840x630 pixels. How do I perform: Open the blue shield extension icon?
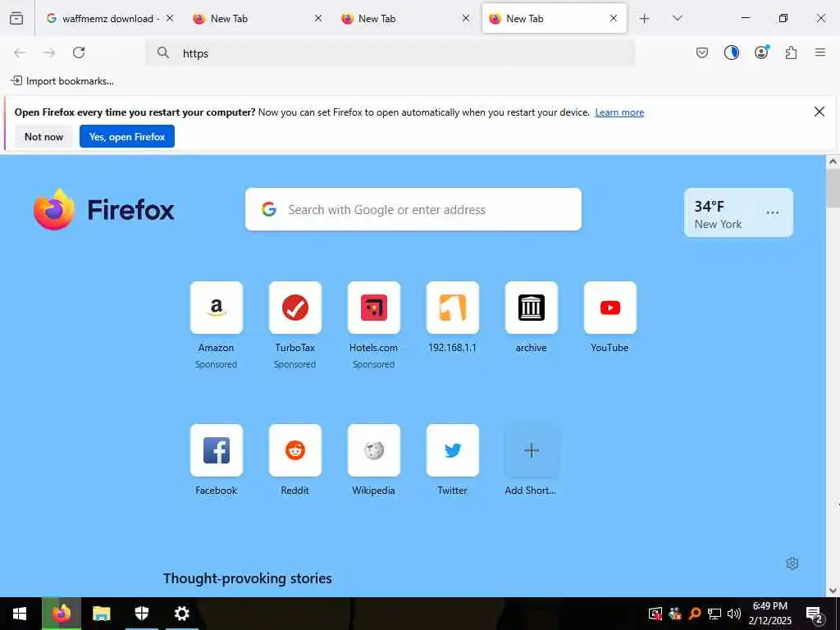click(732, 52)
